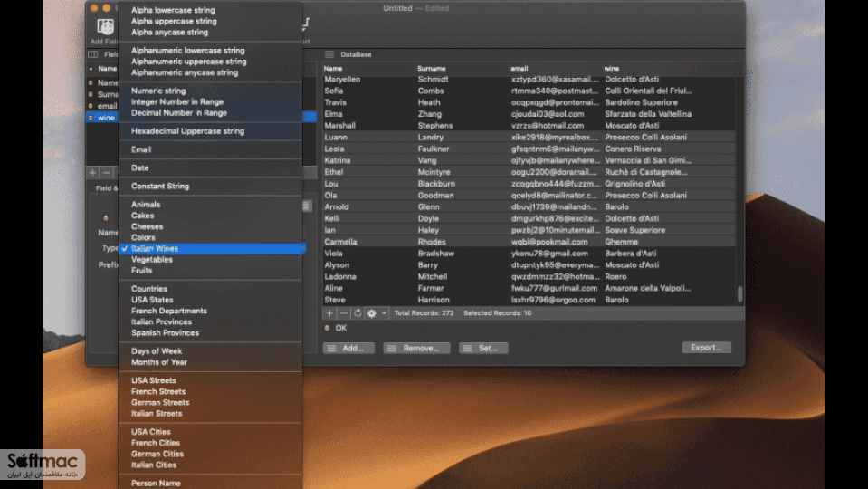Click the 'Blackburn' surname cell
The height and width of the screenshot is (489, 868).
pyautogui.click(x=436, y=184)
